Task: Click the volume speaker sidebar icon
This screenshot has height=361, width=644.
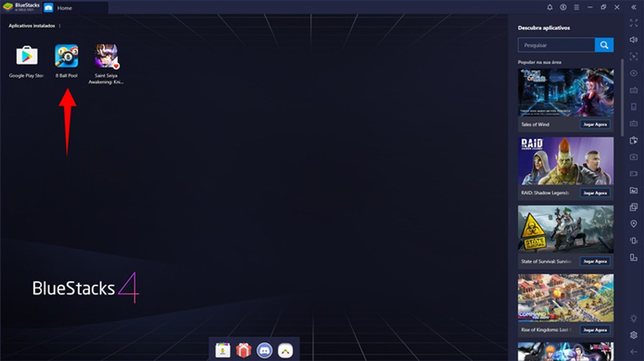Action: point(634,40)
